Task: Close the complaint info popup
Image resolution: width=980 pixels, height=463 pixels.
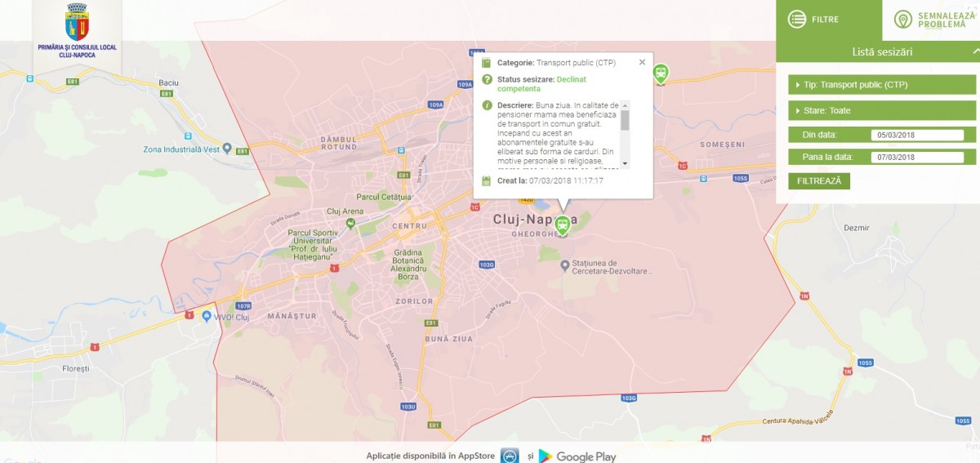Action: coord(642,62)
